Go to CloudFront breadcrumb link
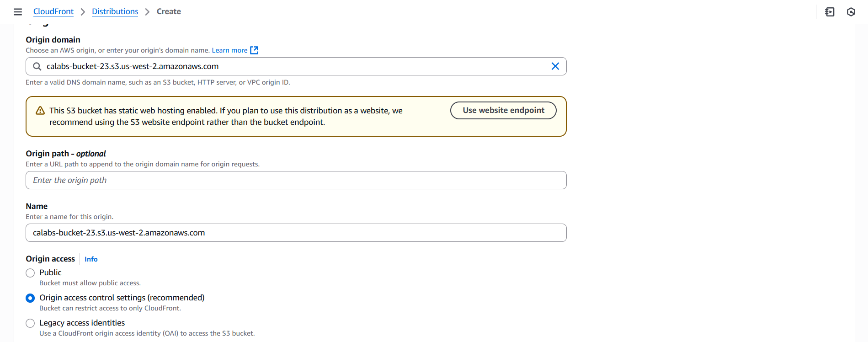The height and width of the screenshot is (342, 868). (53, 11)
